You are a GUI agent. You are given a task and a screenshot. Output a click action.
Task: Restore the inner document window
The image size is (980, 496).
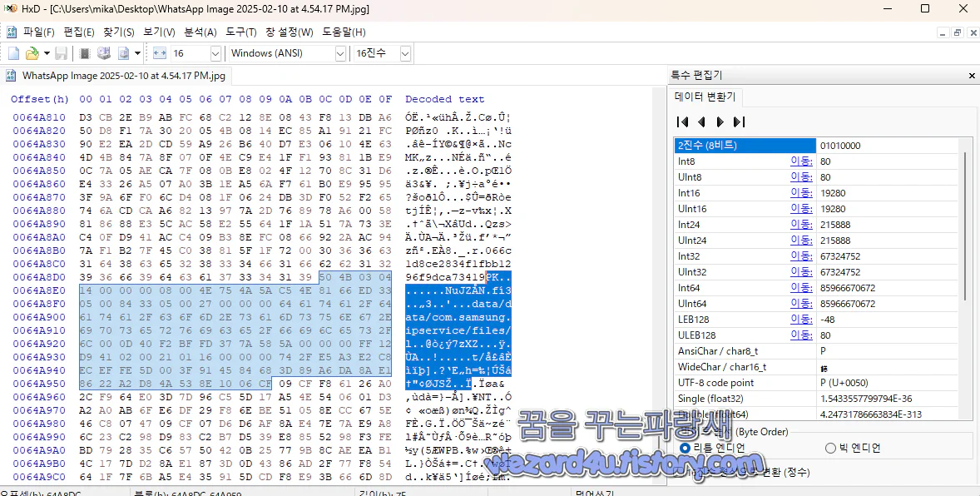pyautogui.click(x=957, y=32)
